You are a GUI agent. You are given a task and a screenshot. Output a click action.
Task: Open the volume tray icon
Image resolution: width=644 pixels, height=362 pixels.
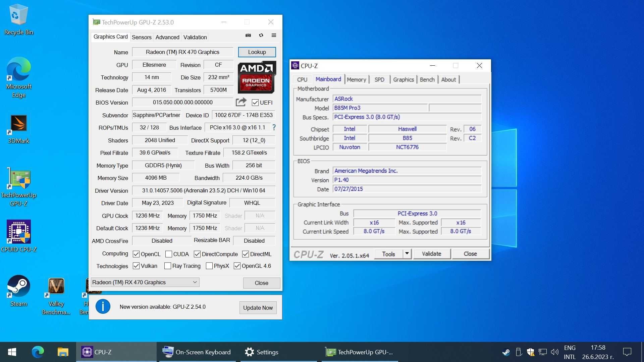point(555,352)
